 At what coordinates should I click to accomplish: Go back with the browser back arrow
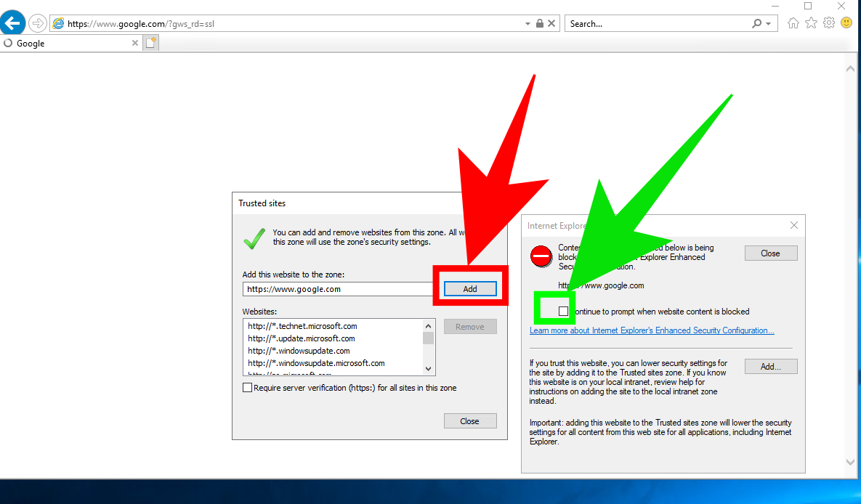click(x=12, y=23)
